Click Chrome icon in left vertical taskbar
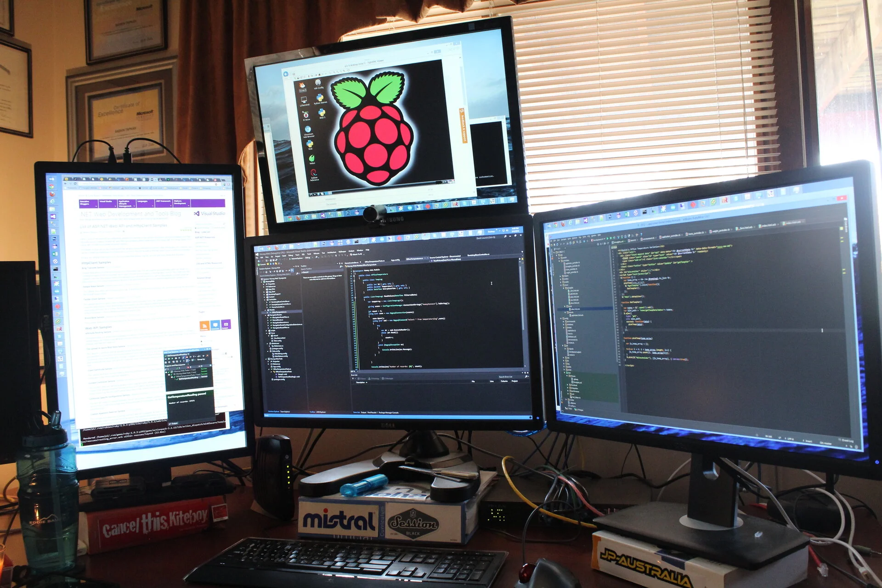This screenshot has width=882, height=588. pyautogui.click(x=52, y=187)
